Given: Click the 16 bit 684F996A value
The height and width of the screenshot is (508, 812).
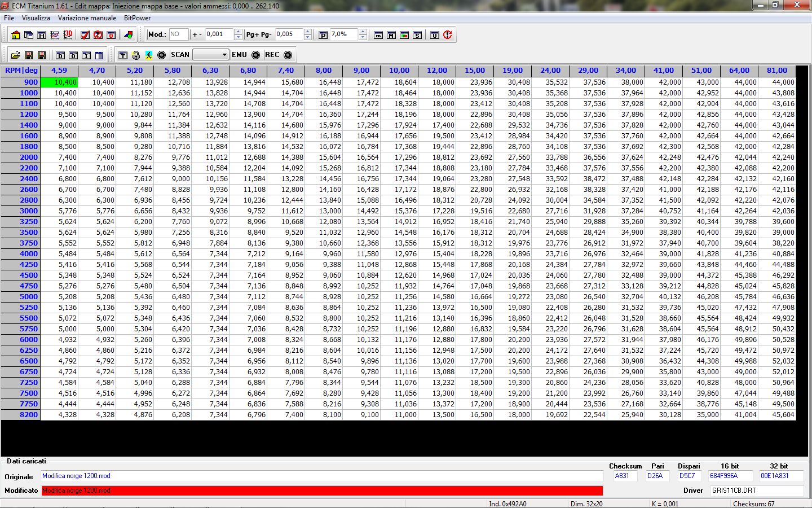Looking at the screenshot, I should coord(730,476).
